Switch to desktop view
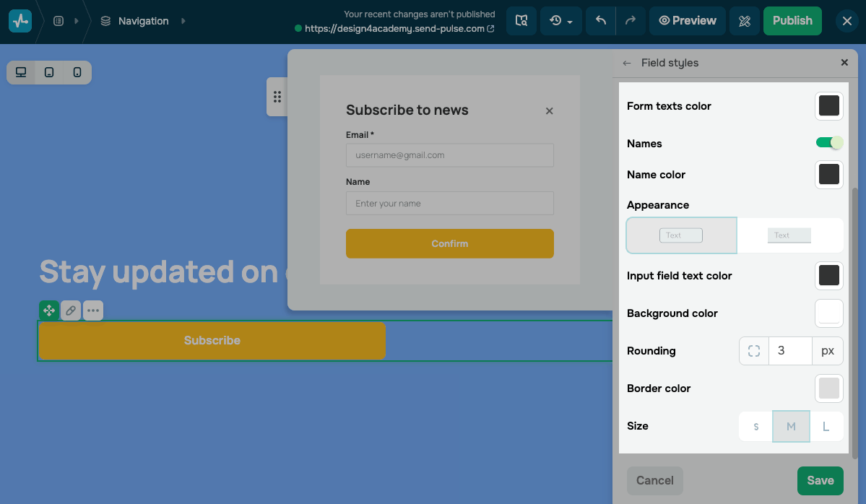The height and width of the screenshot is (504, 866). click(21, 72)
